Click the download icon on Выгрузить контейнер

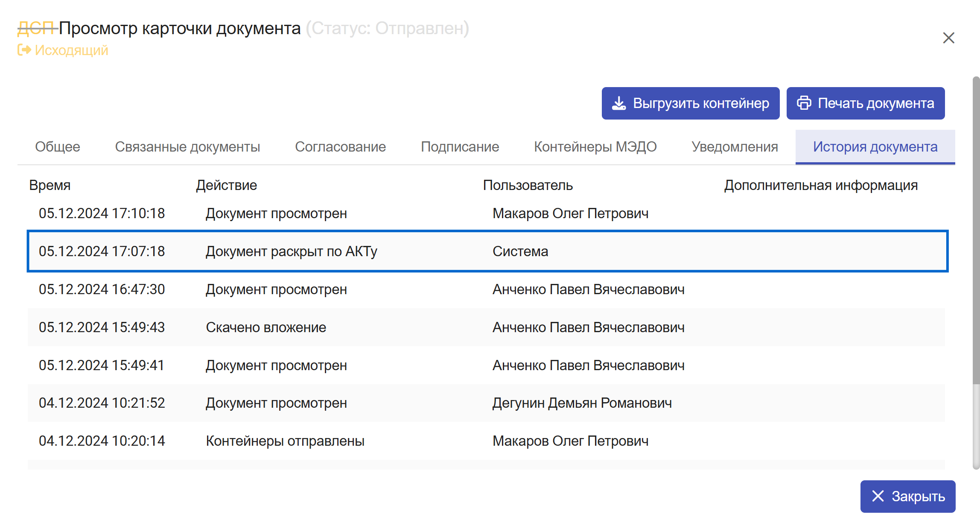click(x=619, y=103)
